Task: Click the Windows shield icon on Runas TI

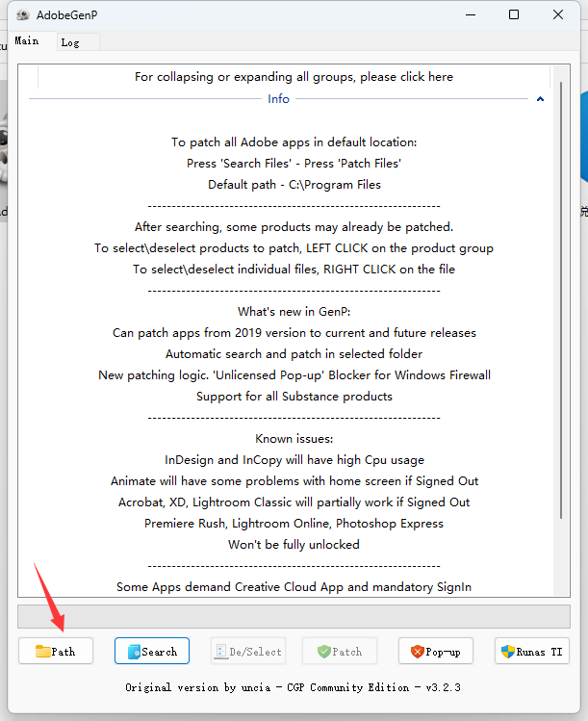Action: (507, 651)
